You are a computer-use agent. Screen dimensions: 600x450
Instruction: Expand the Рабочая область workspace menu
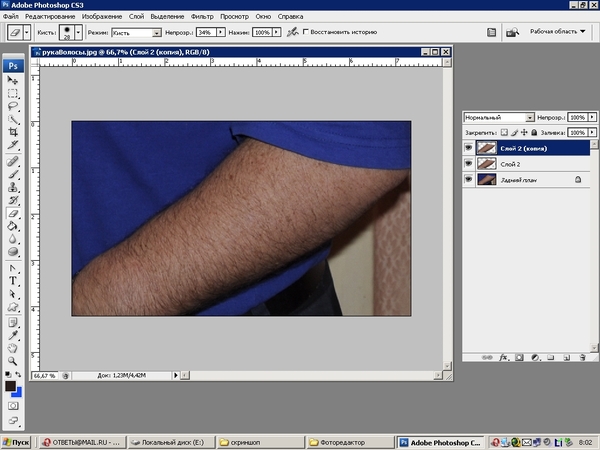(556, 32)
